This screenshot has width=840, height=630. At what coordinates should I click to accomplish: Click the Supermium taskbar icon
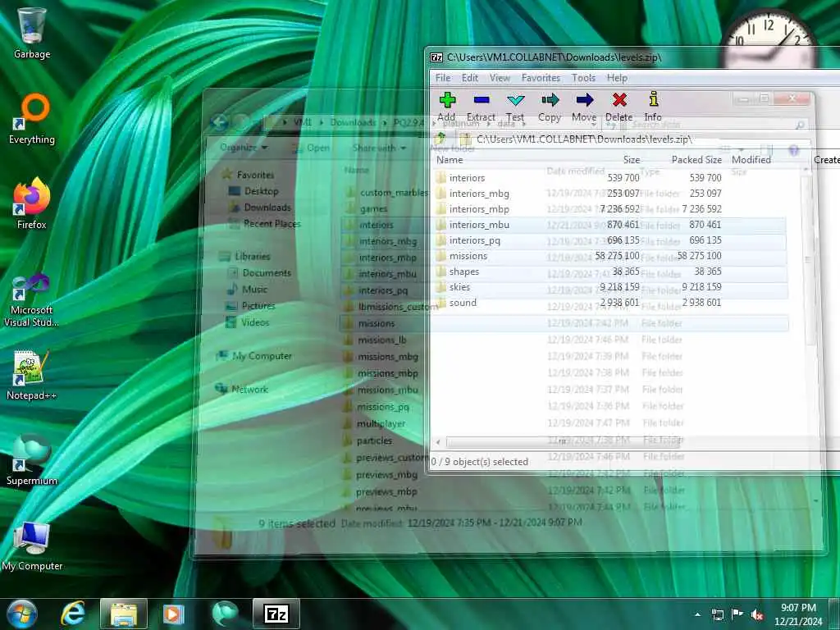click(225, 614)
